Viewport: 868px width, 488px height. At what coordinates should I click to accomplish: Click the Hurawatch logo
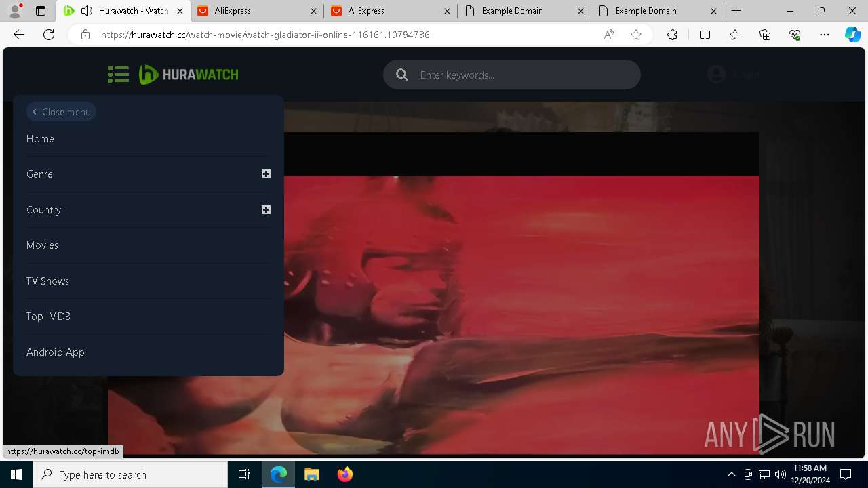tap(189, 75)
